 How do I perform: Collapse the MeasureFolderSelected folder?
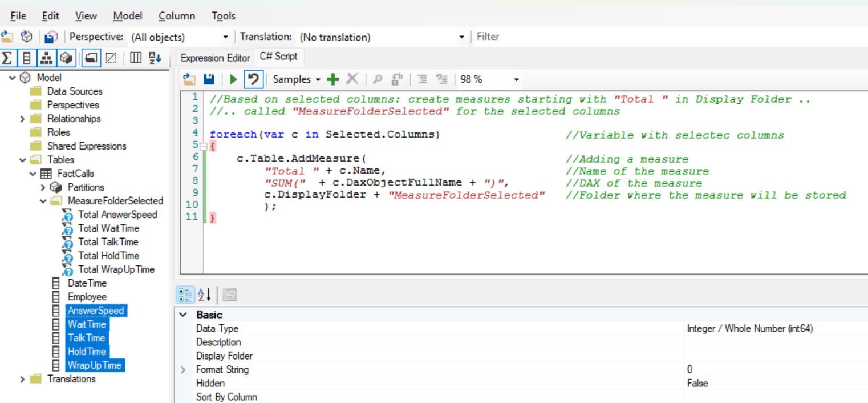coord(43,201)
